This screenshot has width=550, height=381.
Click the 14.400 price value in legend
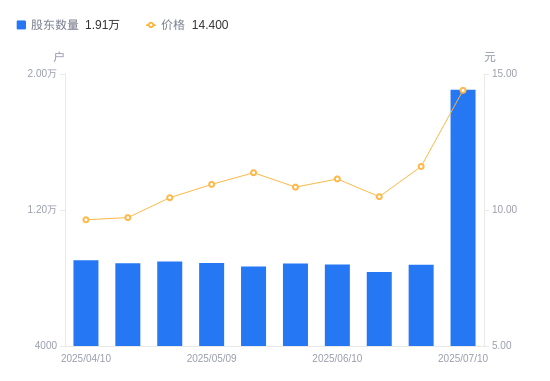click(210, 25)
